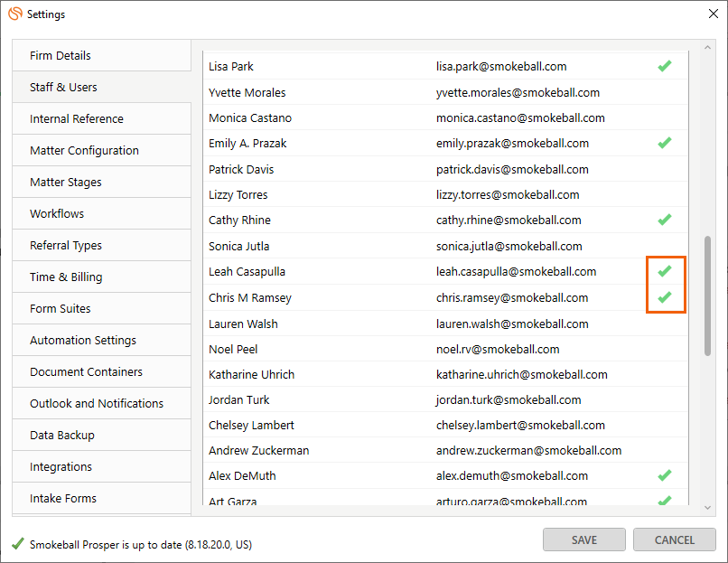Image resolution: width=728 pixels, height=563 pixels.
Task: Click email patrick.davis@smokeball.com
Action: [512, 170]
